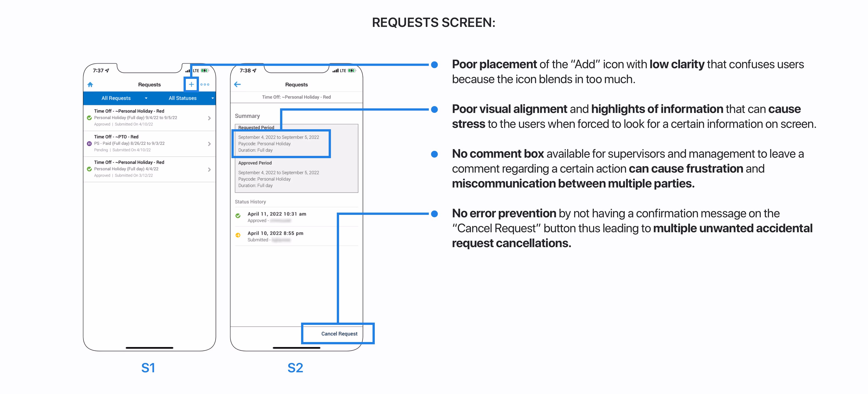Viewport: 868px width, 394px height.
Task: Expand the PTO 8/26/22 request chevron
Action: [x=209, y=144]
